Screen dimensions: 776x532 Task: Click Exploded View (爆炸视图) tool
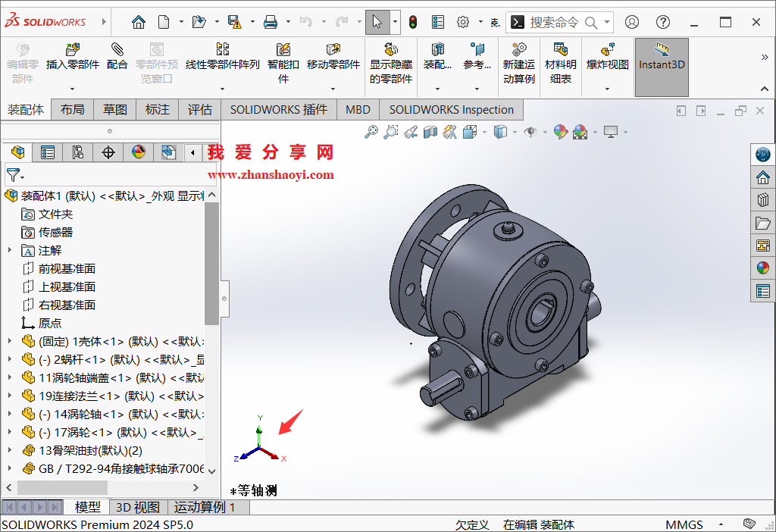(x=607, y=56)
